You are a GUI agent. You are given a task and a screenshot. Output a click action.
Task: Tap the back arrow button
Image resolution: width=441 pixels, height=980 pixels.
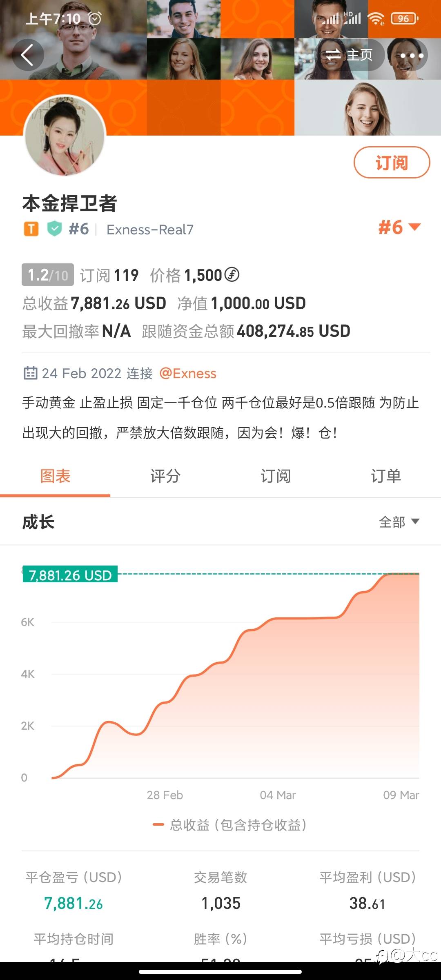click(27, 55)
